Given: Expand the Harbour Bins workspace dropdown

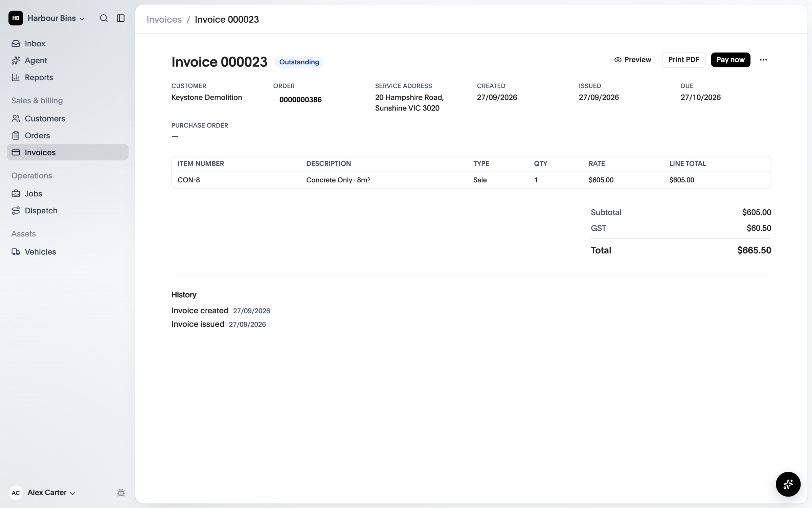Looking at the screenshot, I should pyautogui.click(x=56, y=18).
